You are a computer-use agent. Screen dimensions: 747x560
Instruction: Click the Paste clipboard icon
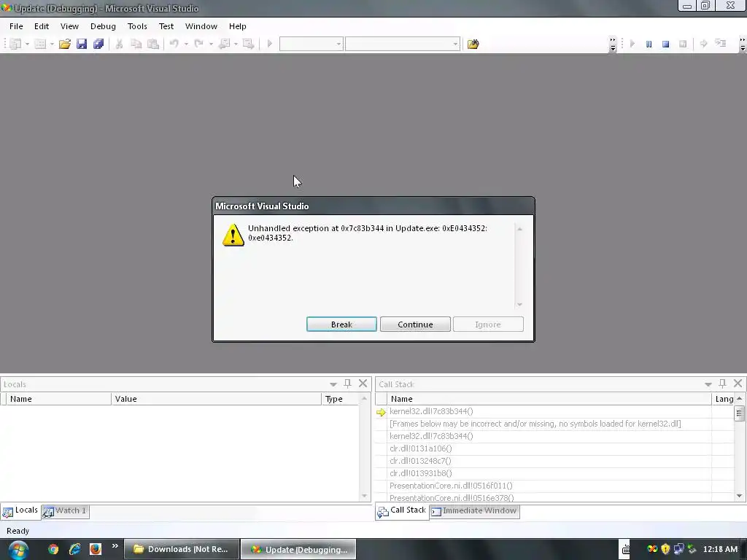[x=153, y=44]
